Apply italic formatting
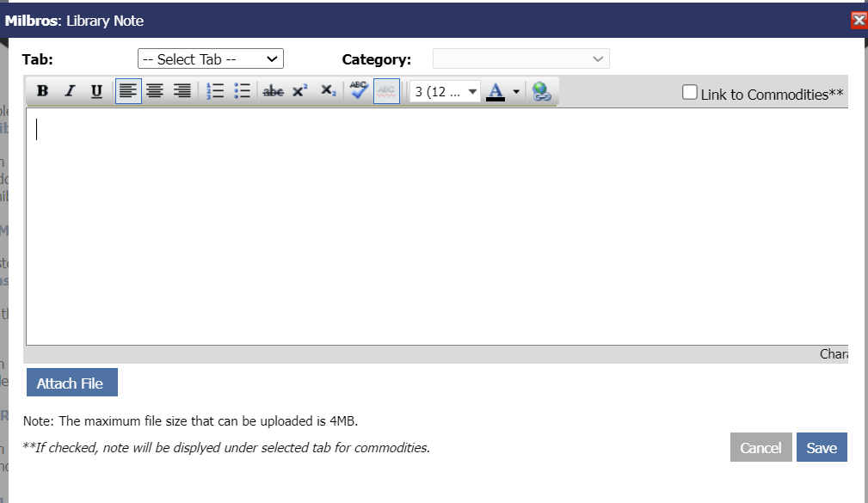Image resolution: width=868 pixels, height=503 pixels. (x=70, y=91)
